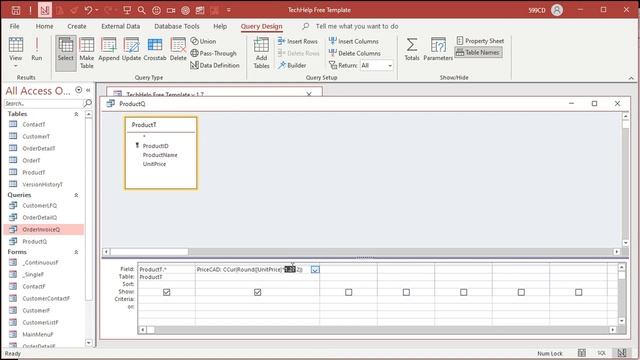Switch to Datasheet view in status bar

click(582, 353)
